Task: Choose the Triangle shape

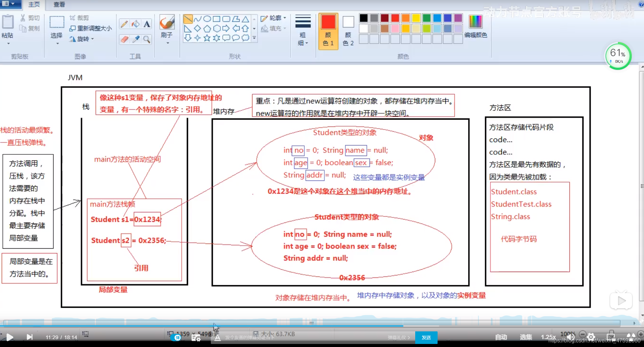Action: tap(245, 19)
